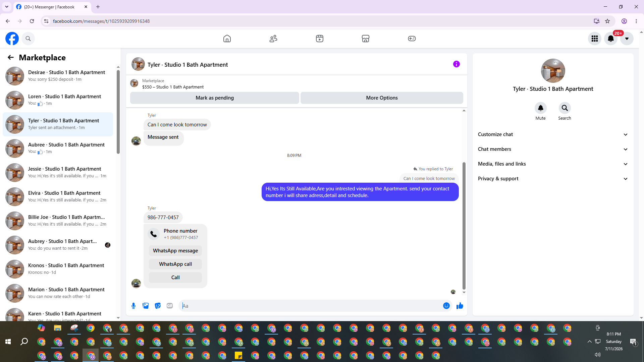Screen dimensions: 644x362
Task: Open Billie Joe's apartment conversation
Action: (x=58, y=221)
